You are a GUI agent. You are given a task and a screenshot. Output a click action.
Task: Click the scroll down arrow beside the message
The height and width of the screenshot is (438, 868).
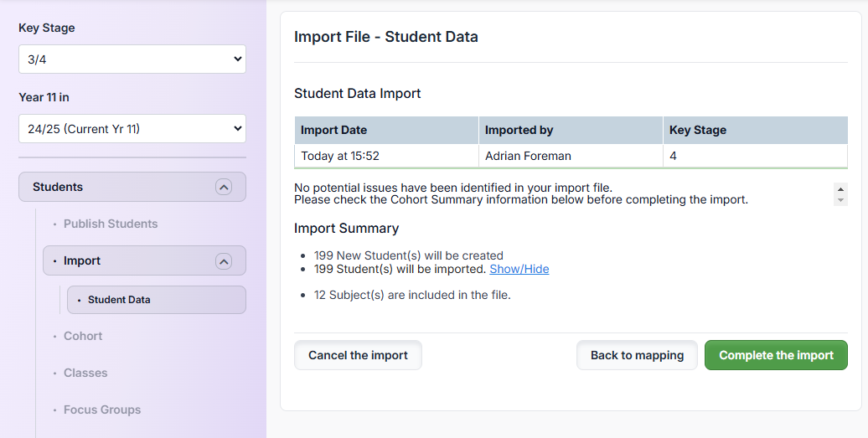tap(840, 200)
